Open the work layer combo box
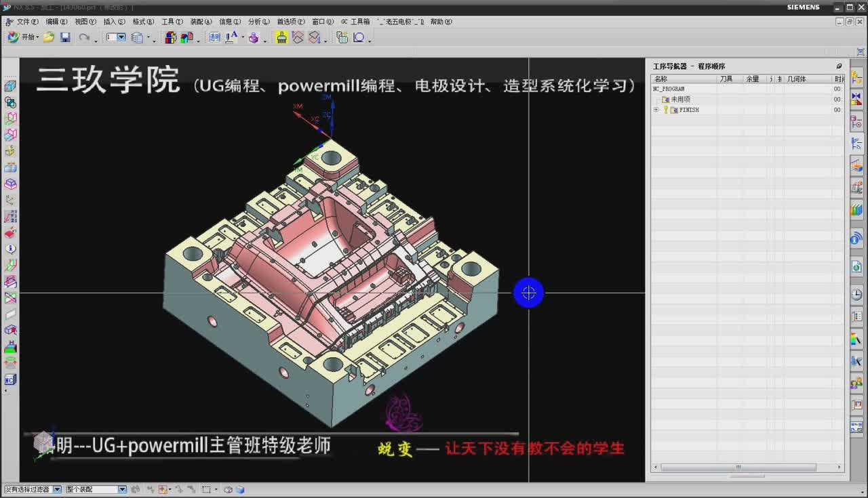 pyautogui.click(x=116, y=37)
